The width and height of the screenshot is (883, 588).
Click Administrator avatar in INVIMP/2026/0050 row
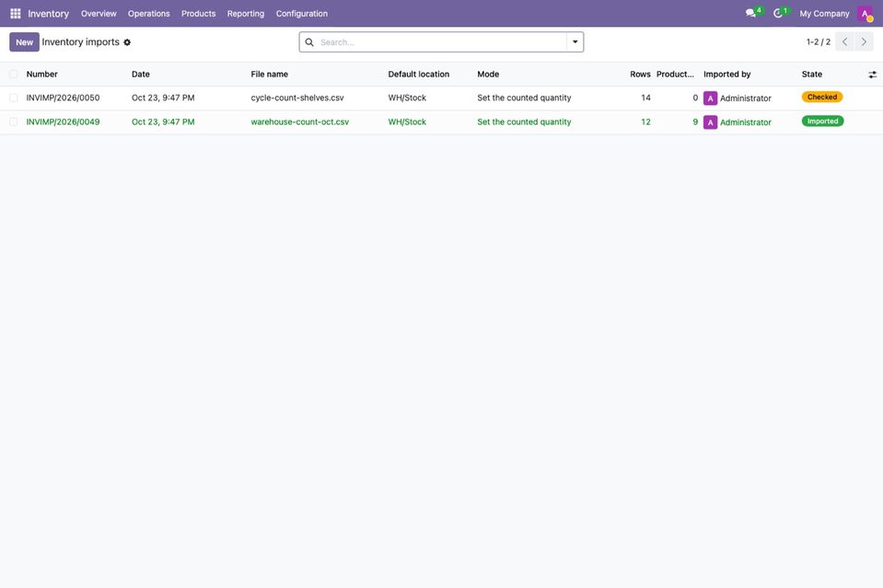coord(710,98)
